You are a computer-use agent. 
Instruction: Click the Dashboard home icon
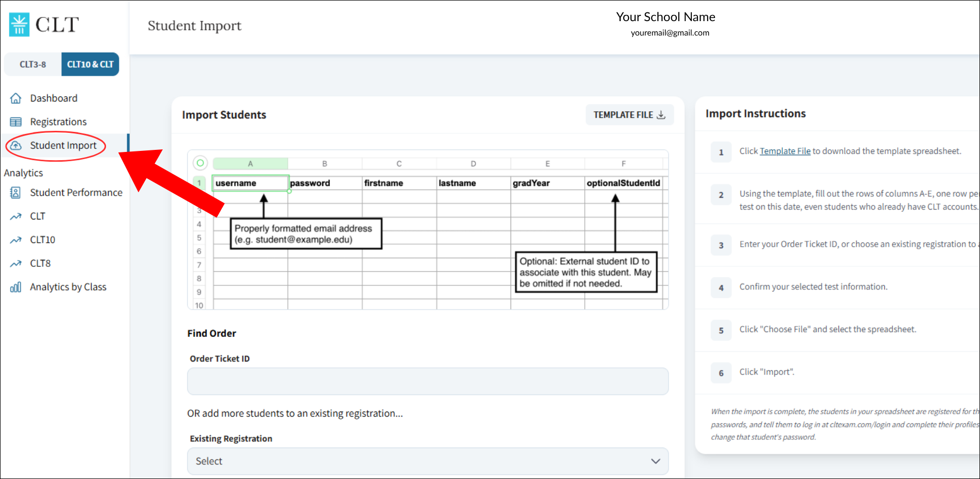16,98
